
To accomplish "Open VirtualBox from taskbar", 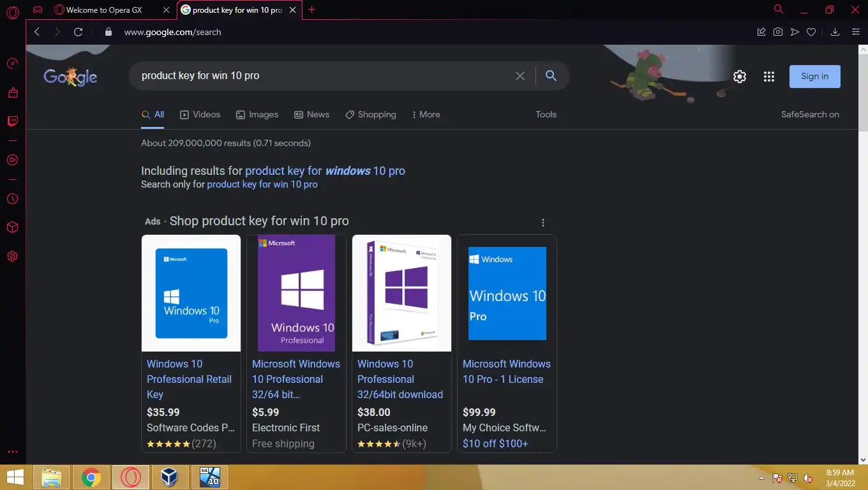I will point(170,477).
